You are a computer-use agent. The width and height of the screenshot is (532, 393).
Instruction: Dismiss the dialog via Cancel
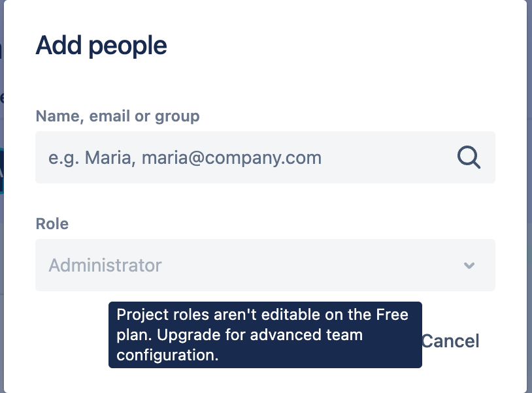click(x=452, y=341)
